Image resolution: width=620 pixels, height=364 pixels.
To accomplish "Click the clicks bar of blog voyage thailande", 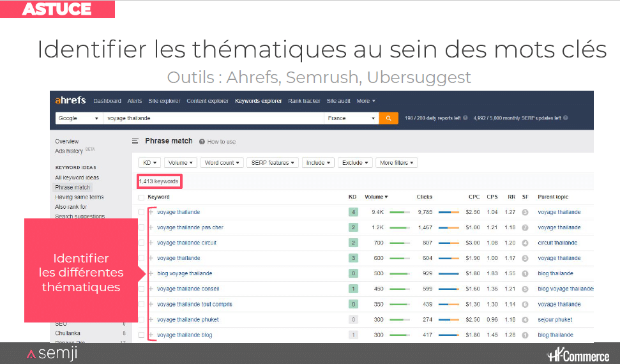I will coord(449,274).
